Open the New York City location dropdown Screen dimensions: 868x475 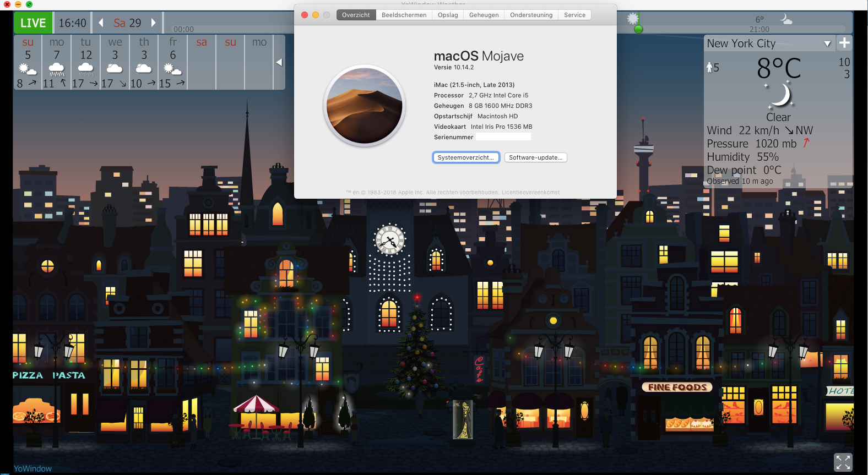[827, 43]
